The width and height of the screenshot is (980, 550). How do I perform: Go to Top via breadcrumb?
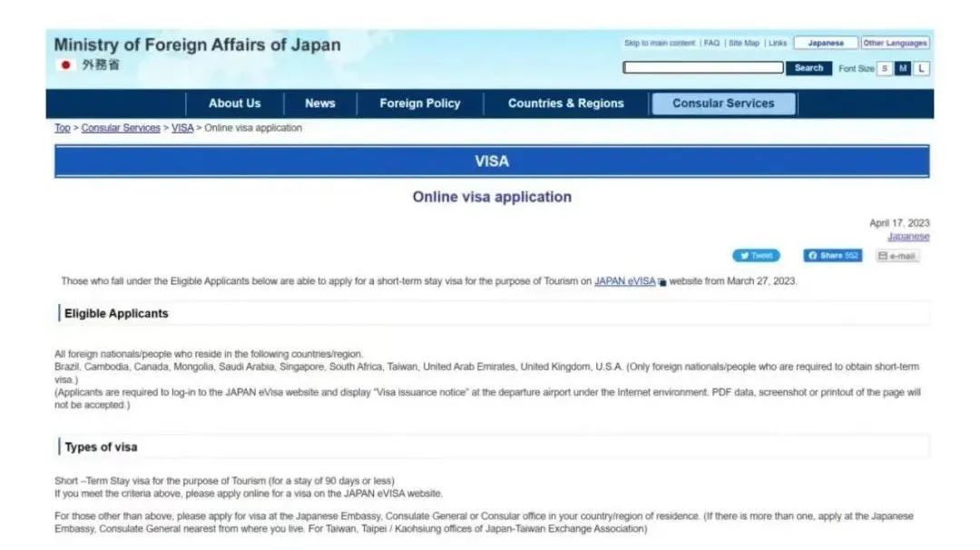click(62, 128)
